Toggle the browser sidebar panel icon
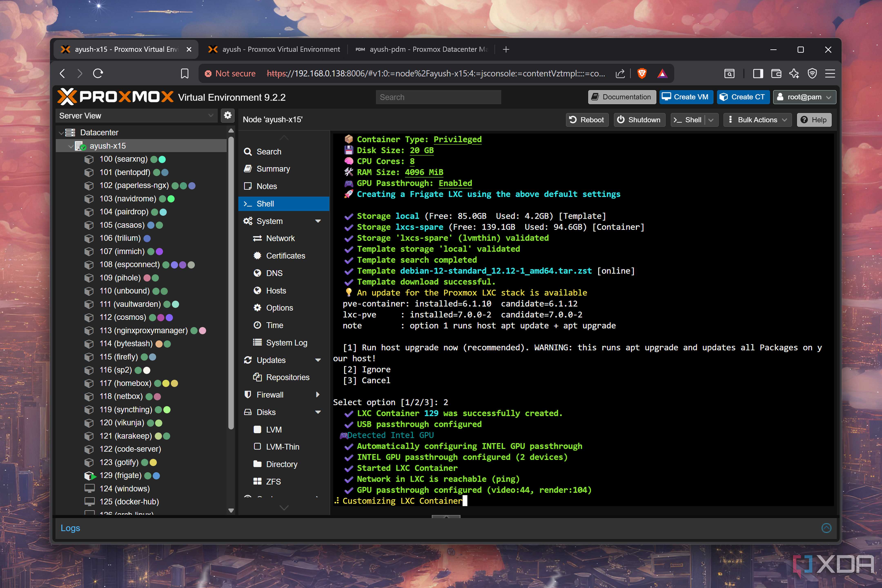Image resolution: width=882 pixels, height=588 pixels. click(x=757, y=73)
